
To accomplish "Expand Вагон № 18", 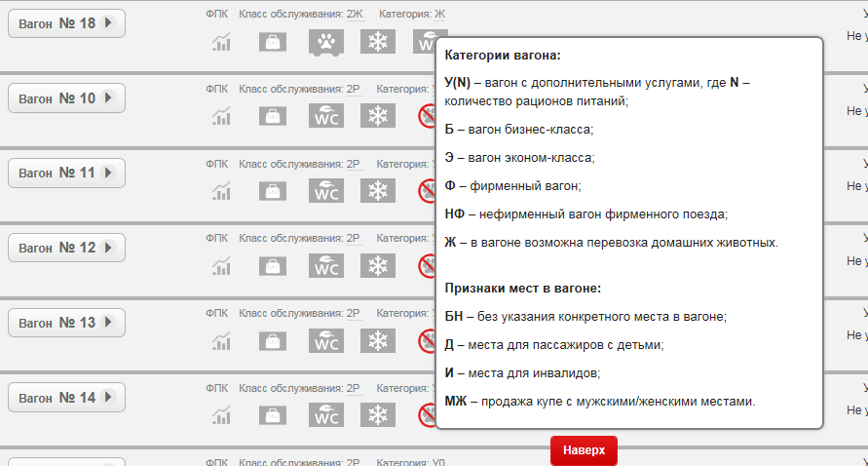I will point(66,22).
